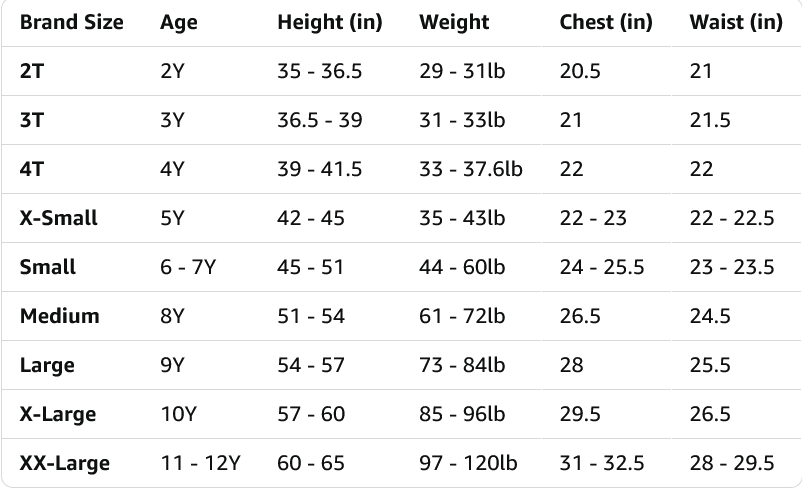Select the X-Large size label

click(x=58, y=414)
